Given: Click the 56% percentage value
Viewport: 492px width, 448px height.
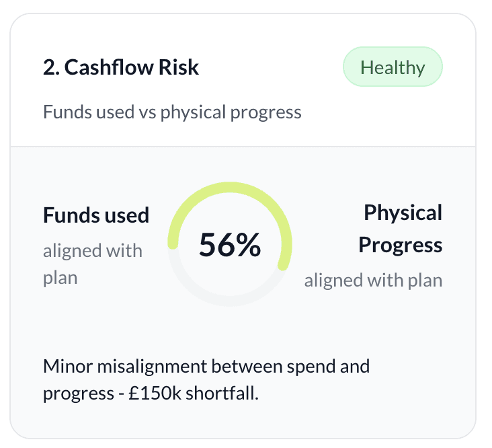Looking at the screenshot, I should (x=230, y=244).
